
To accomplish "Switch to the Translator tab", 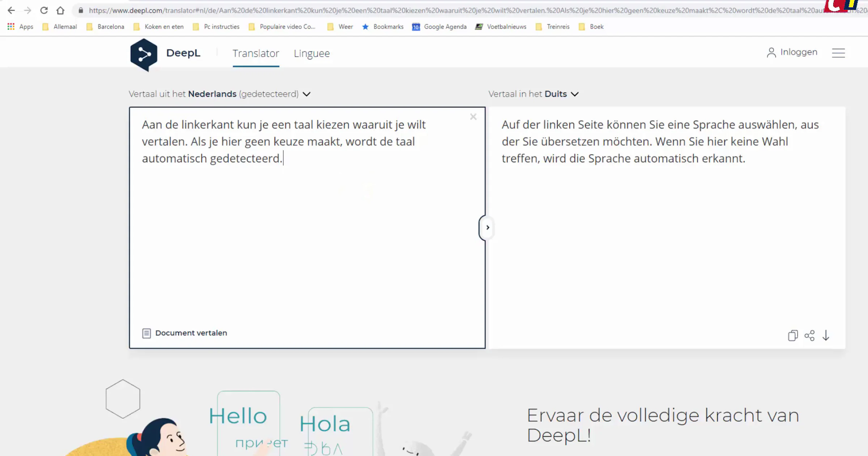I will tap(256, 54).
